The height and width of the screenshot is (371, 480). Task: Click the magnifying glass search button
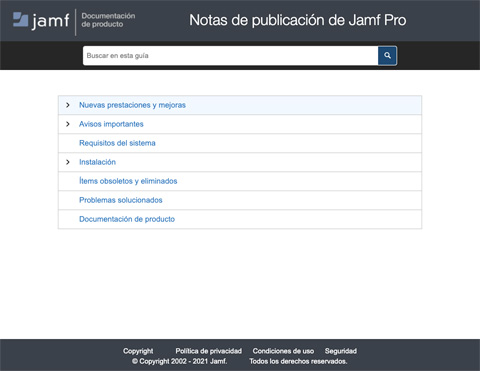[x=387, y=56]
